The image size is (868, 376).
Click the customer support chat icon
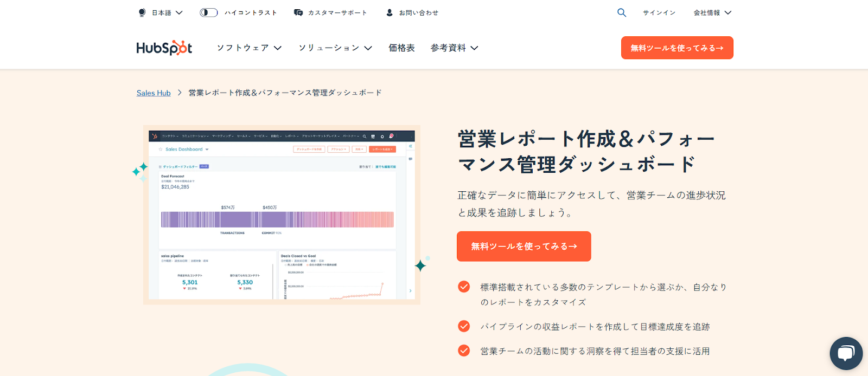coord(298,12)
